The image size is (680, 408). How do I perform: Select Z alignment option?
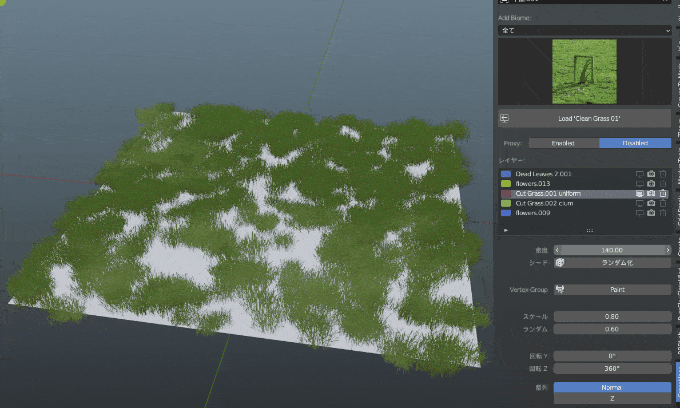[612, 398]
